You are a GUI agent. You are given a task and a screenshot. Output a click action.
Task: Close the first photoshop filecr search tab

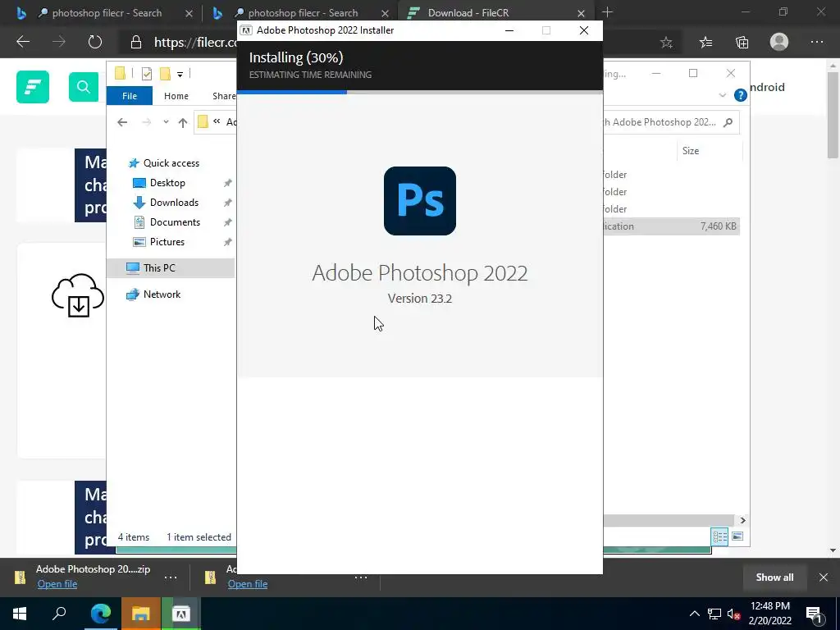tap(189, 13)
